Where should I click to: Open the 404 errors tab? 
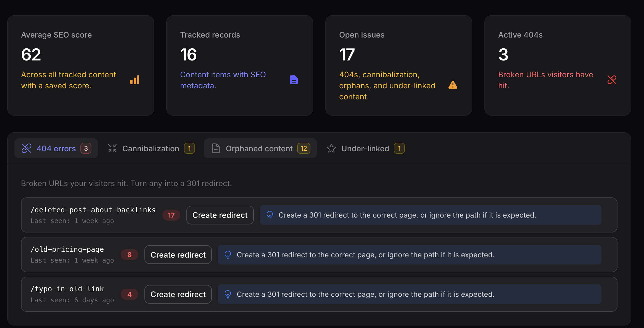point(56,149)
